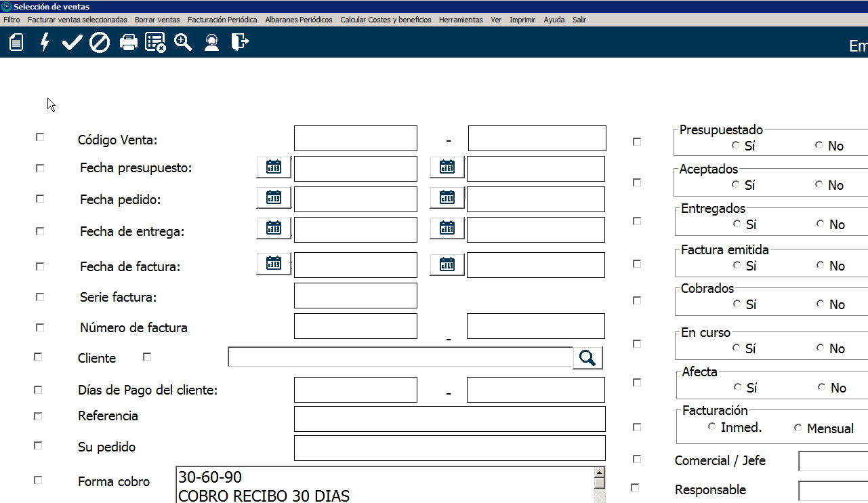Choose Mensual under Facturación
This screenshot has width=868, height=503.
pyautogui.click(x=798, y=428)
